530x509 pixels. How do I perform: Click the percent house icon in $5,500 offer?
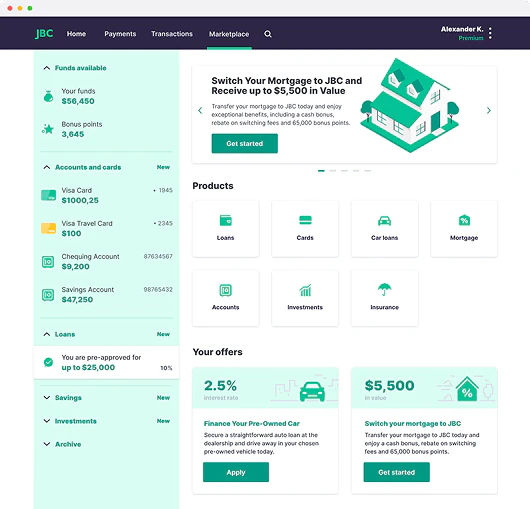[x=467, y=389]
